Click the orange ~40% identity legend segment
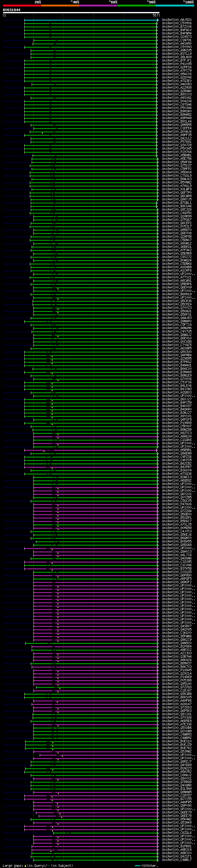This screenshot has height=868, width=197. pyautogui.click(x=60, y=6)
